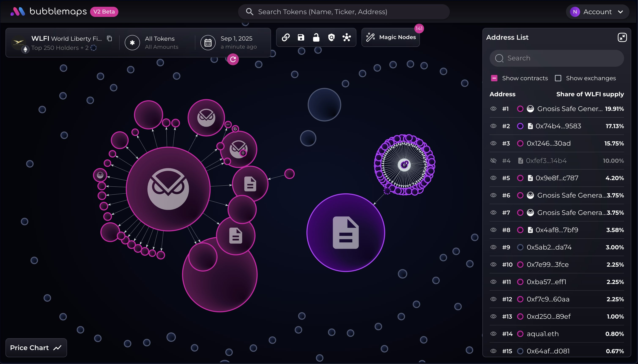Copy the WLFI token address icon

(x=109, y=38)
